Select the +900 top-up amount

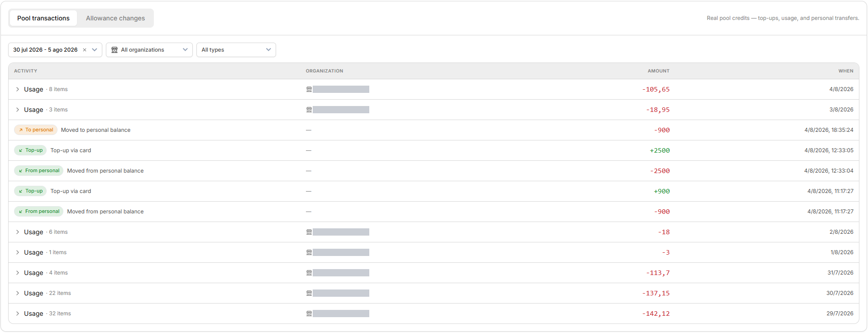click(x=662, y=192)
